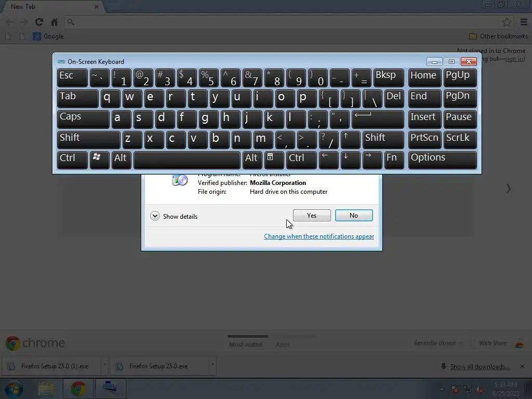Screen dimensions: 532x399
Task: Open the Chrome taskbar icon
Action: (x=78, y=389)
